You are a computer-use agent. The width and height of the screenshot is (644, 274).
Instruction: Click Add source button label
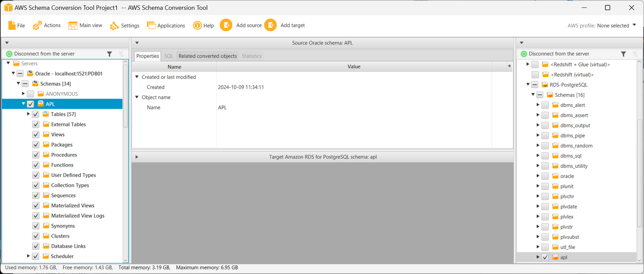click(x=249, y=25)
